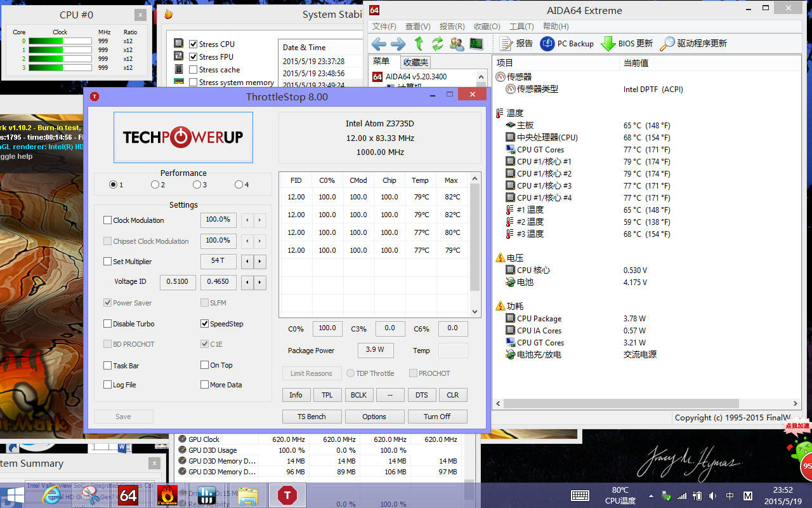Click the ThrottleStop core table scroll-down arrow
Screen dimensions: 812x508
pyautogui.click(x=475, y=311)
